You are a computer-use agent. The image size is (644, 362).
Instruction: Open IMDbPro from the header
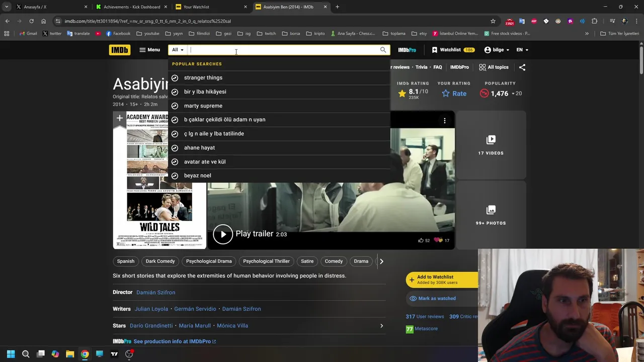click(407, 50)
